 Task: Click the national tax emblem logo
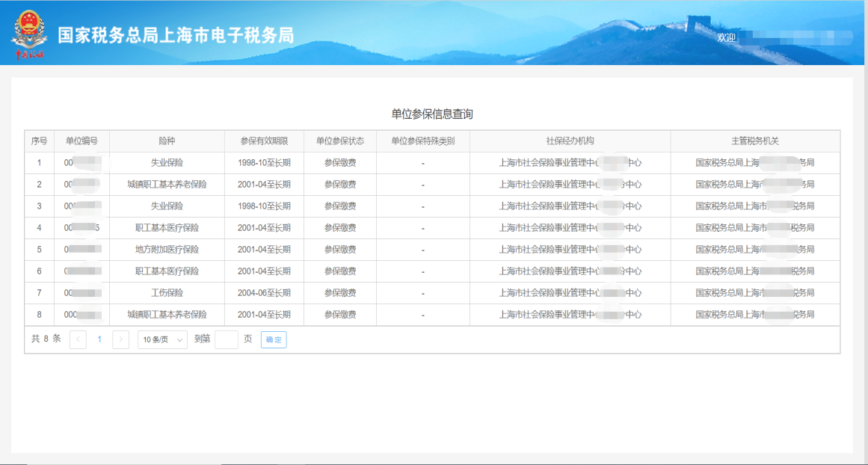coord(28,34)
